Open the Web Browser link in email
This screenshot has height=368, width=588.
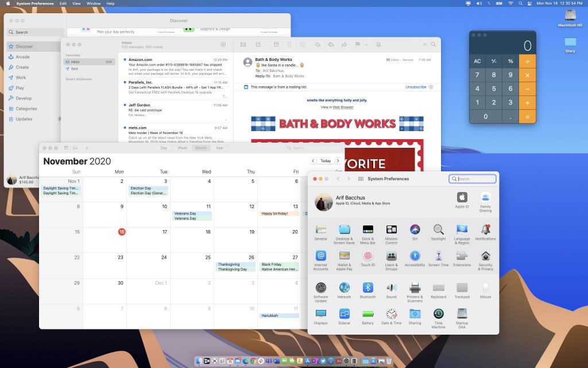coord(343,107)
